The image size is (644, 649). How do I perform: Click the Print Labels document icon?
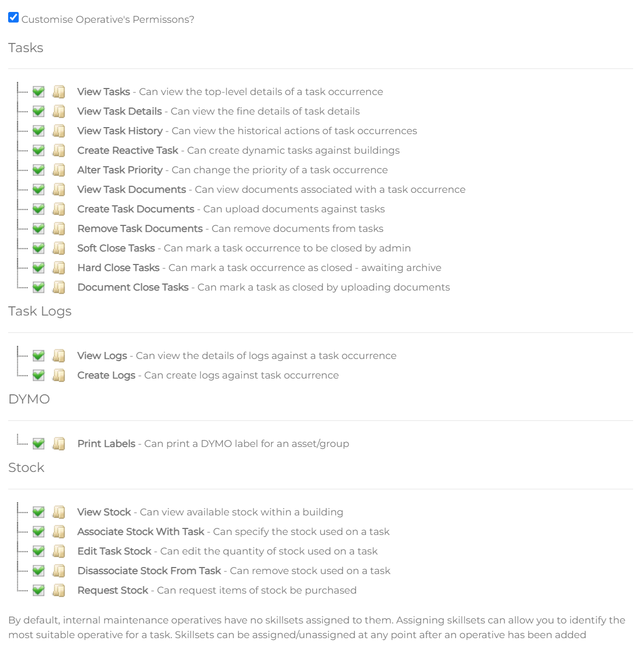pyautogui.click(x=59, y=443)
